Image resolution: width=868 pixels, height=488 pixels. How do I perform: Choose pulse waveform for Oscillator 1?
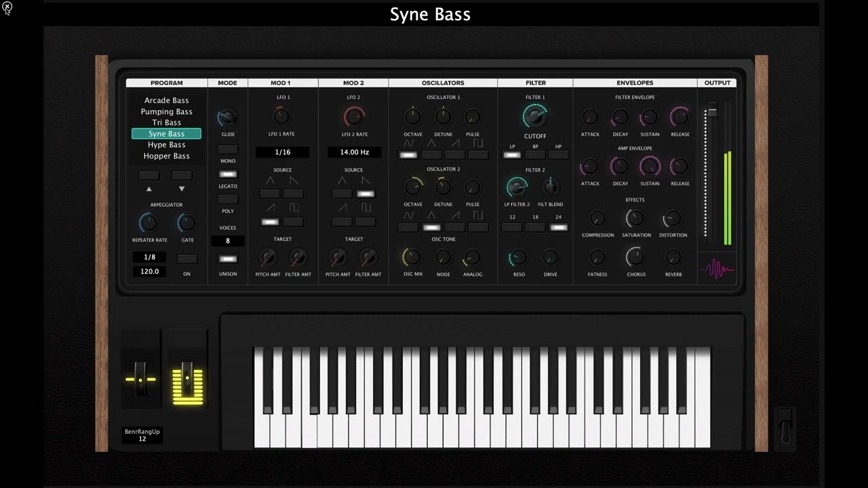478,155
